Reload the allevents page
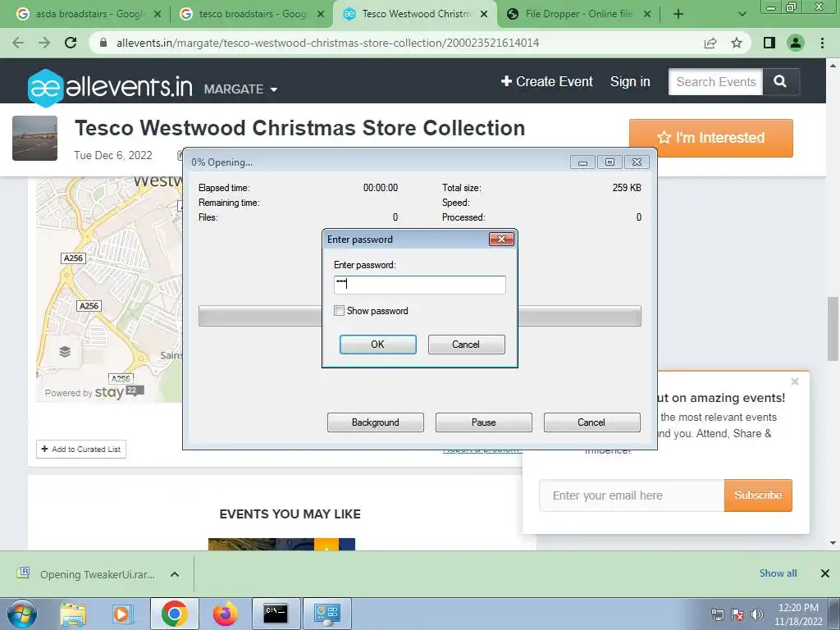Viewport: 840px width, 630px height. coord(71,43)
